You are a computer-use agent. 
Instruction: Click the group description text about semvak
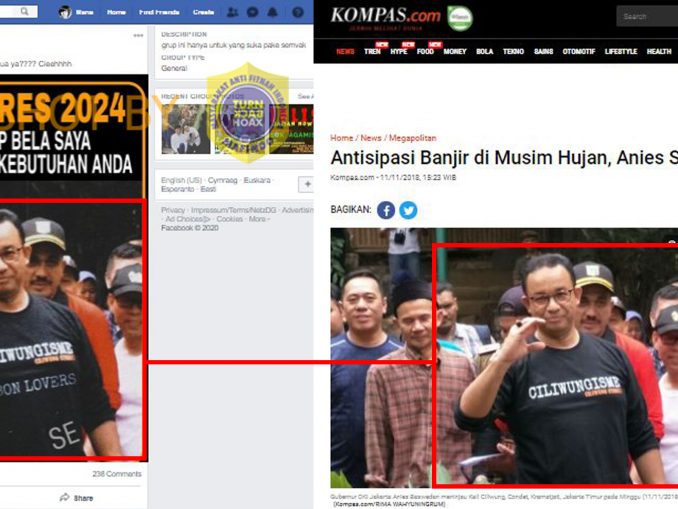[233, 45]
